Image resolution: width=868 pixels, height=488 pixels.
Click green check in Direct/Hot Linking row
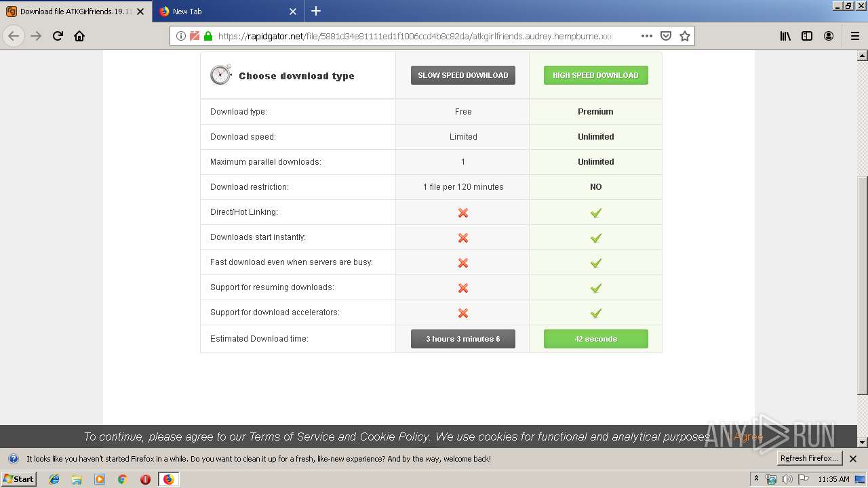click(596, 213)
